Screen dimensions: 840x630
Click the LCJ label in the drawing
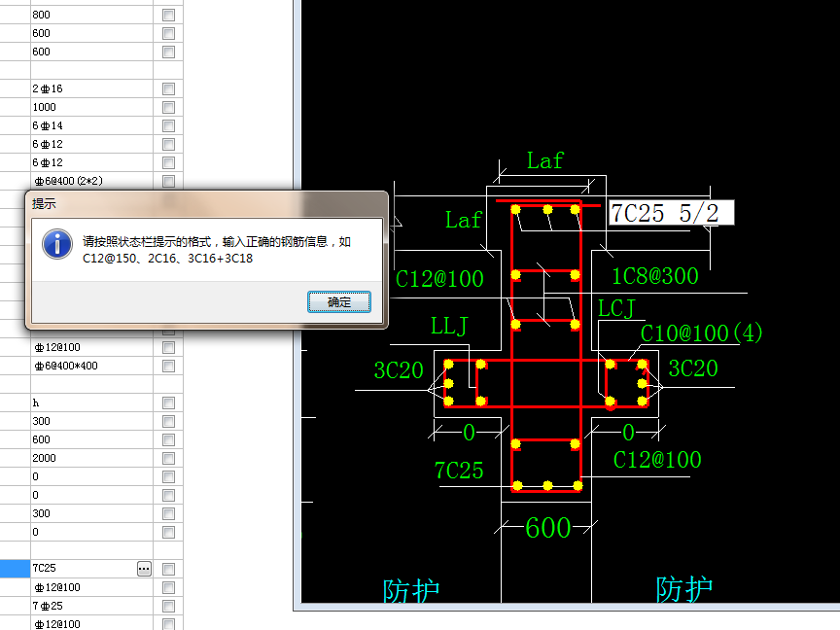click(x=616, y=309)
